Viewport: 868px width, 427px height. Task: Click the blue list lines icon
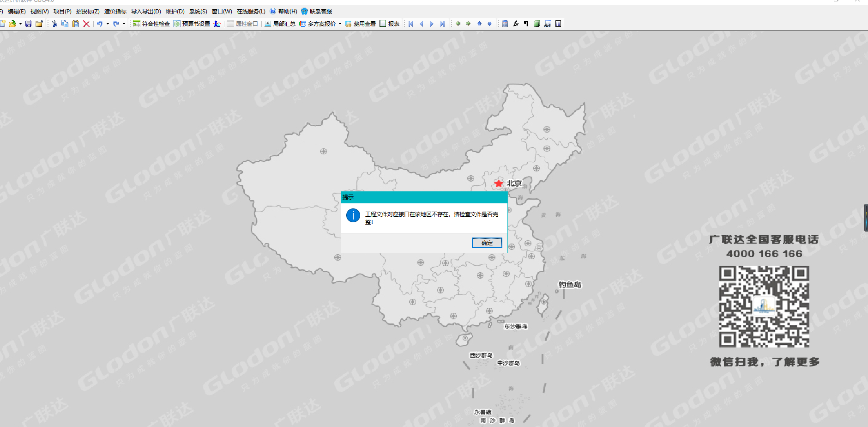click(558, 24)
